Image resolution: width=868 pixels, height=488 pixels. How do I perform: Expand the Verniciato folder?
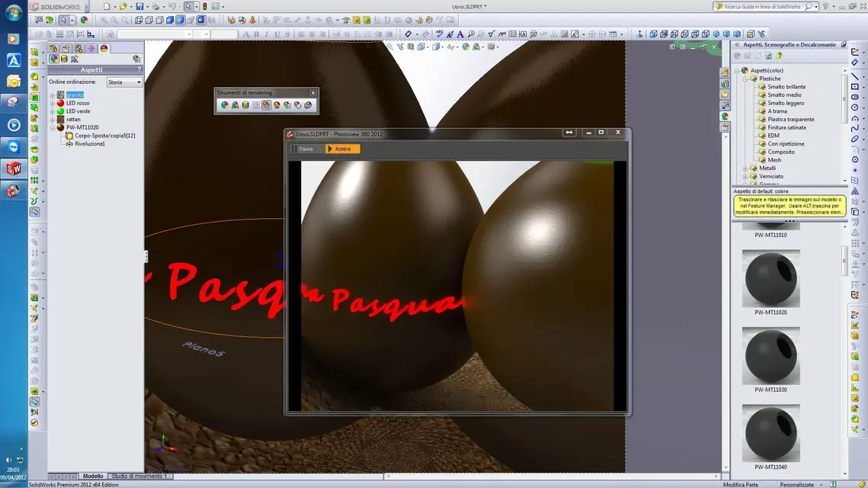(x=745, y=177)
